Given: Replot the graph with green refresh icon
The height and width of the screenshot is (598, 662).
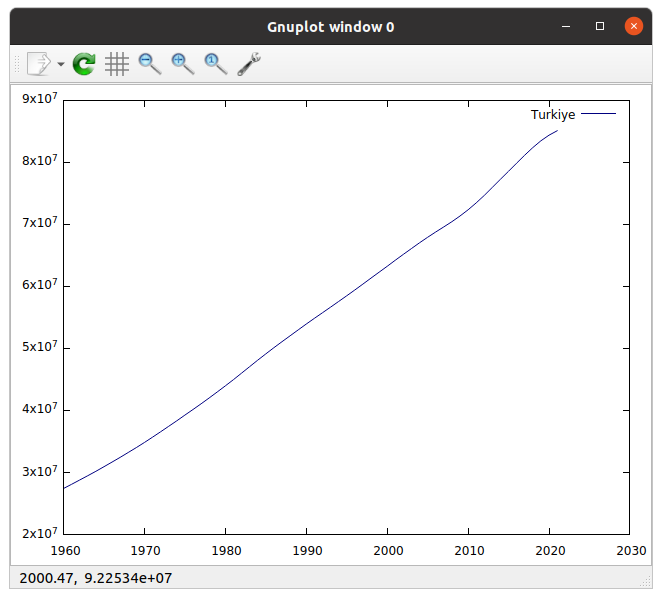Looking at the screenshot, I should tap(85, 64).
